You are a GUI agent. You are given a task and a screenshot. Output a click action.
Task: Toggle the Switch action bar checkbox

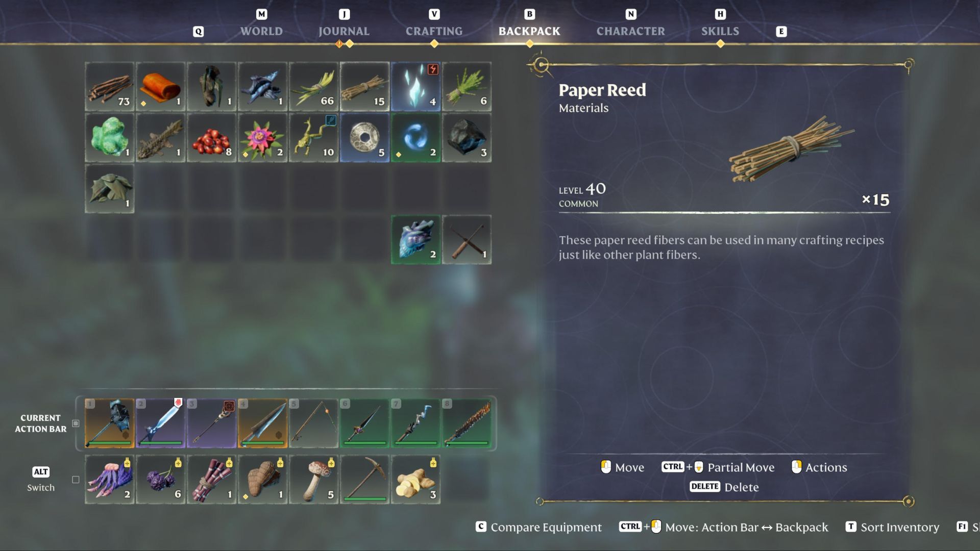tap(76, 480)
